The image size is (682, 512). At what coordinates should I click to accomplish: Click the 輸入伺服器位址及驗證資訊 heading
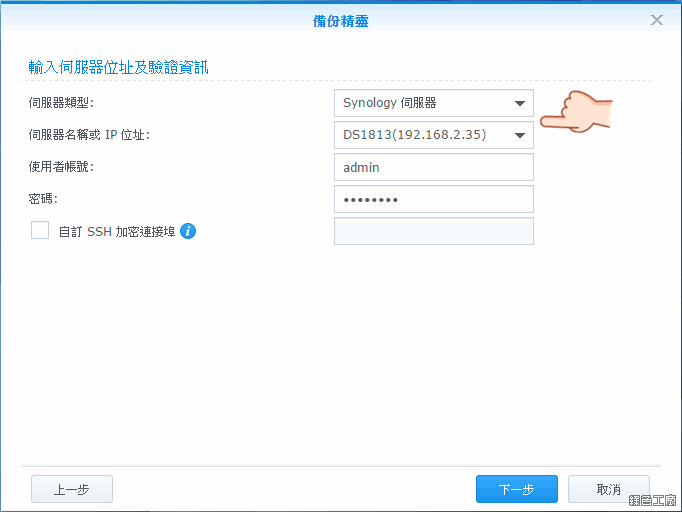click(x=118, y=67)
